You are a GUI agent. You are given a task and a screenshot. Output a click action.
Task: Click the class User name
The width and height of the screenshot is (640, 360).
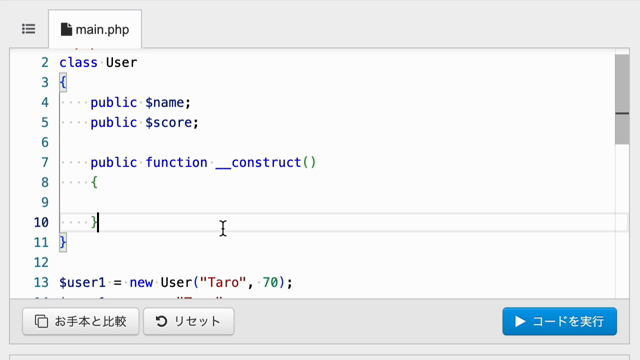122,62
